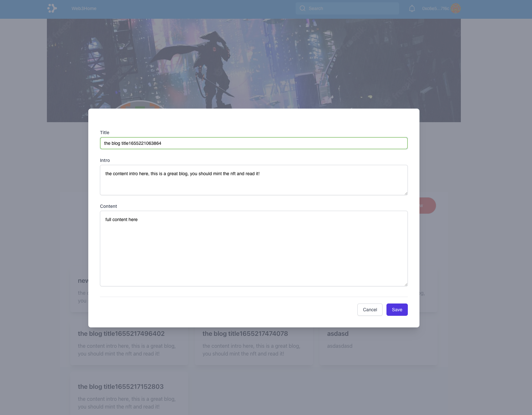Viewport: 532px width, 415px height.
Task: Open blog card titled title1655217152803
Action: 129,396
